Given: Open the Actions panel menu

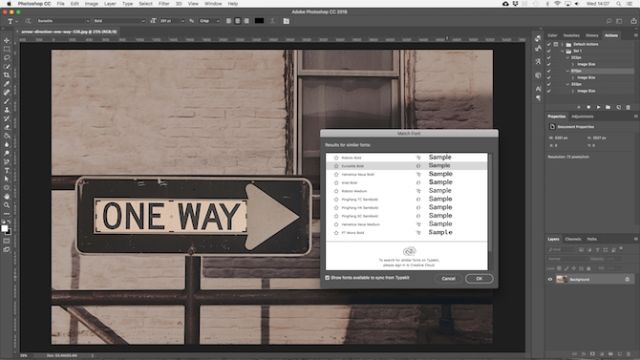Looking at the screenshot, I should point(636,36).
